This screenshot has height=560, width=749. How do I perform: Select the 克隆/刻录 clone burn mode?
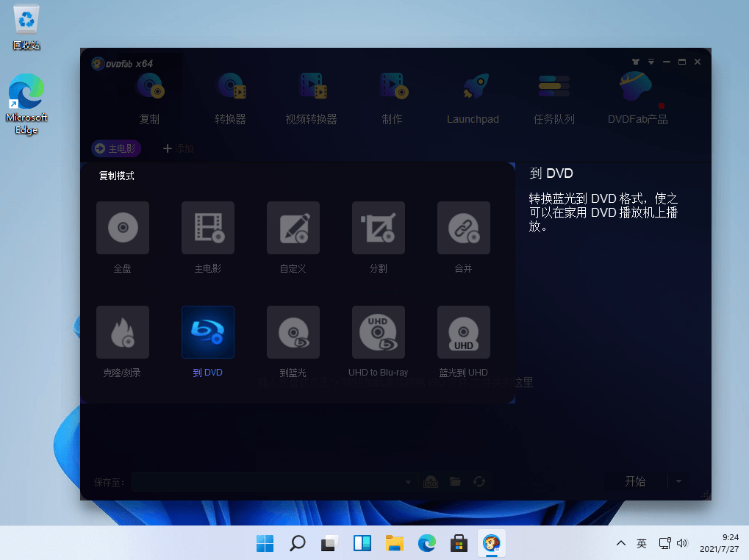pyautogui.click(x=123, y=332)
